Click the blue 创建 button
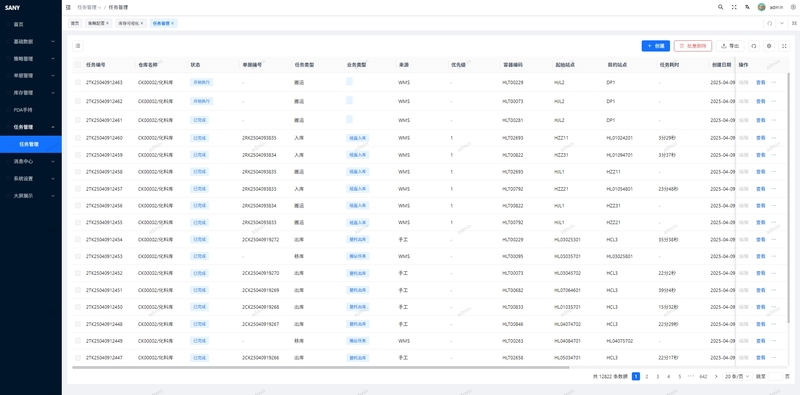800x395 pixels. click(x=656, y=46)
